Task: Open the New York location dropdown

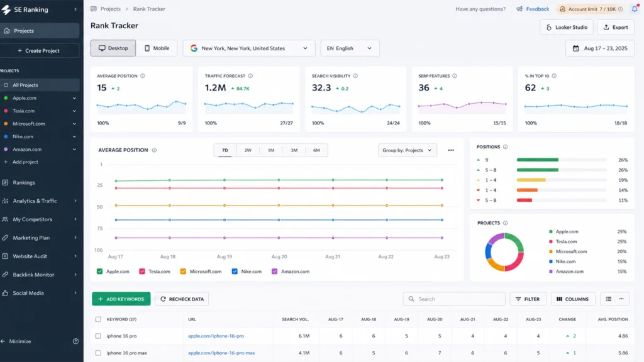Action: 249,48
